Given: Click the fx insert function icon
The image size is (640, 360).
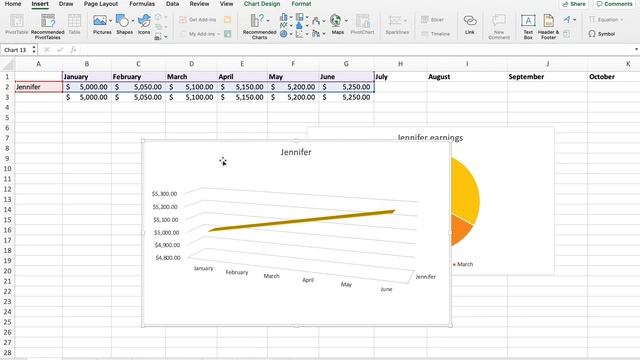Looking at the screenshot, I should [x=73, y=50].
